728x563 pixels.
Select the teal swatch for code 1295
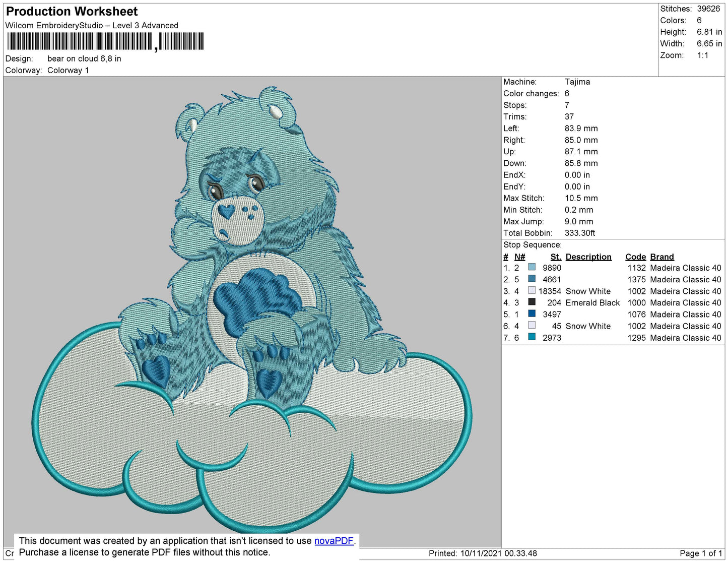click(x=532, y=337)
